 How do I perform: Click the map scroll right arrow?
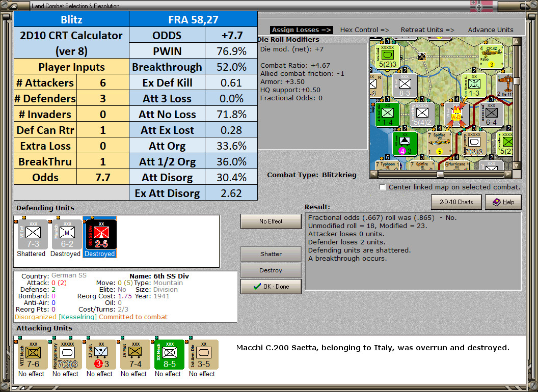pyautogui.click(x=508, y=174)
